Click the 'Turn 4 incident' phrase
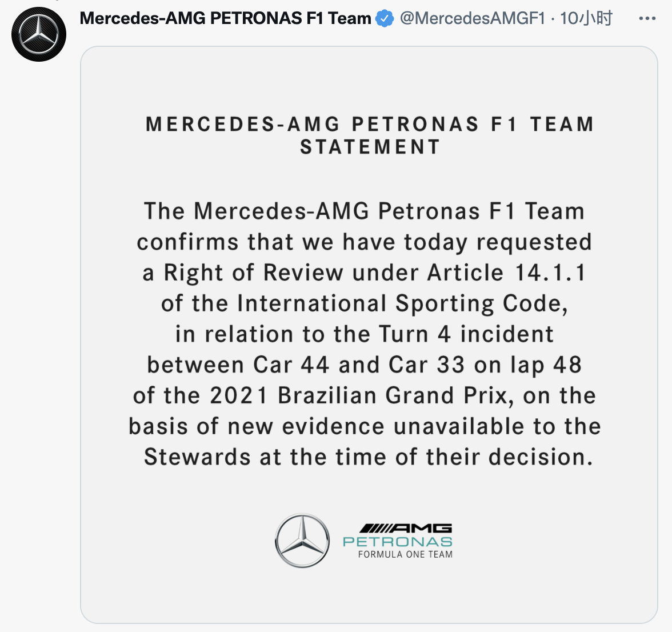Viewport: 672px width, 632px height. tap(466, 334)
